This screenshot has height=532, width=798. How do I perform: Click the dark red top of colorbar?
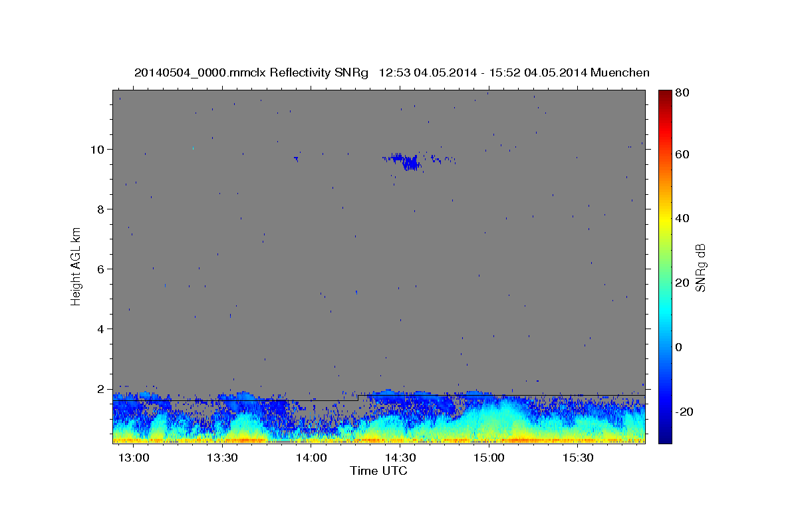pyautogui.click(x=664, y=94)
